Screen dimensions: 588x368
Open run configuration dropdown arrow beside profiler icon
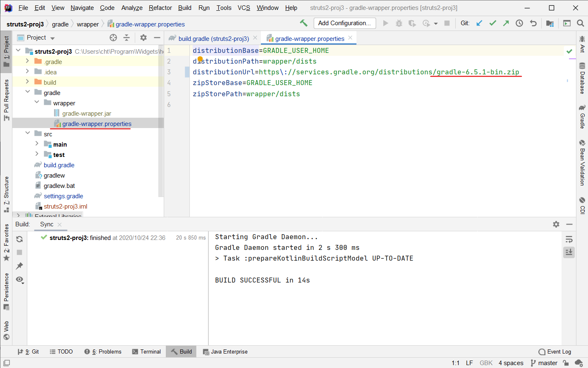[436, 24]
